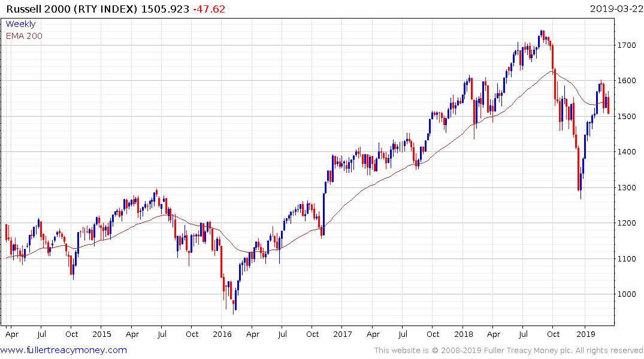Viewport: 644px width, 359px height.
Task: Select the chart title 'Russell 2000 (RTY INDEX)'
Action: pyautogui.click(x=72, y=9)
